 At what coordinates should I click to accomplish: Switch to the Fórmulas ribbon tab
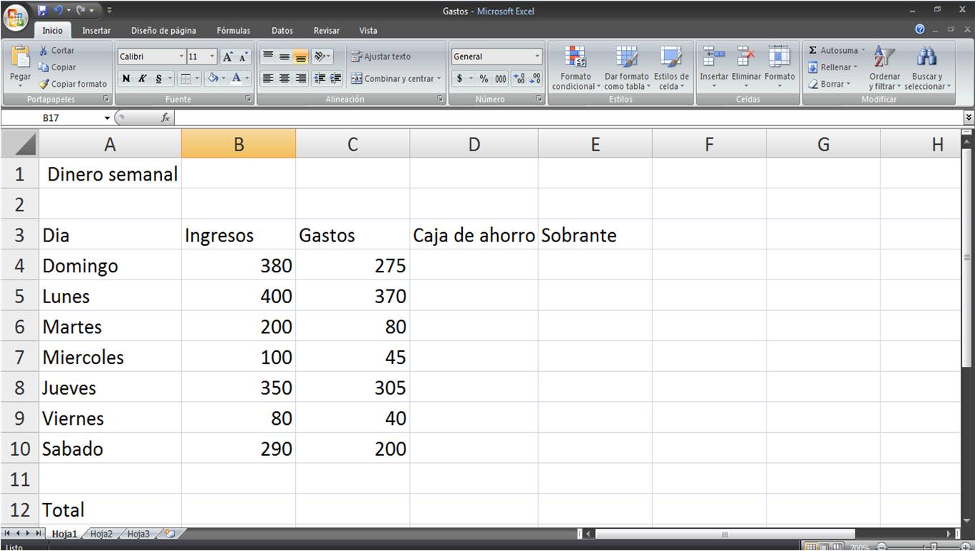tap(233, 30)
